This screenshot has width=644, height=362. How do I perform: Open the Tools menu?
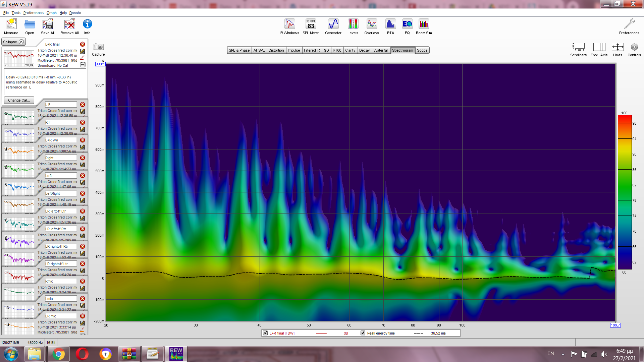16,13
